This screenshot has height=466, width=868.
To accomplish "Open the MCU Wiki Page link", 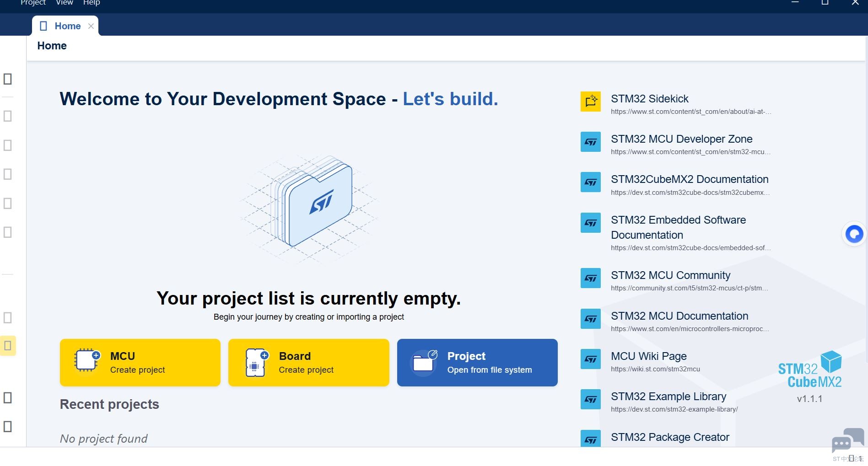I will pos(649,356).
